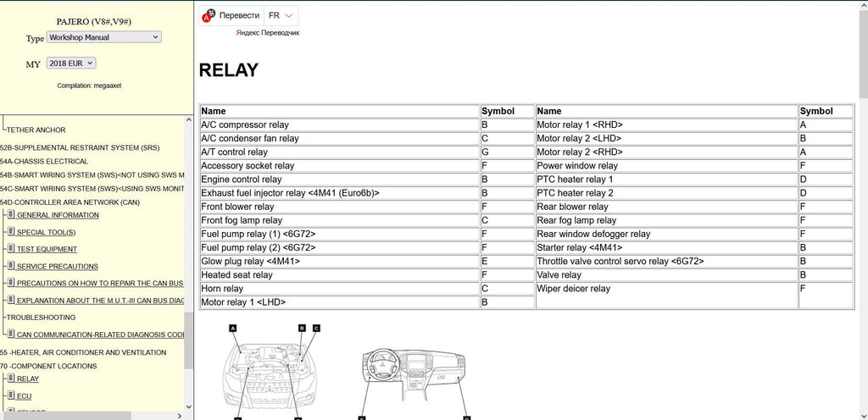Click the tree panel vertical scrollbar thumb
The height and width of the screenshot is (420, 868).
189,340
